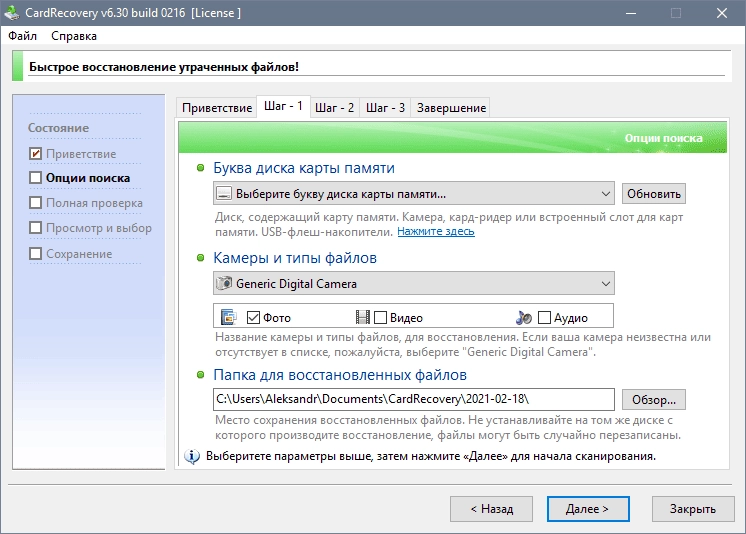The width and height of the screenshot is (746, 534).
Task: Click the Состояние sidebar label
Action: tap(58, 128)
